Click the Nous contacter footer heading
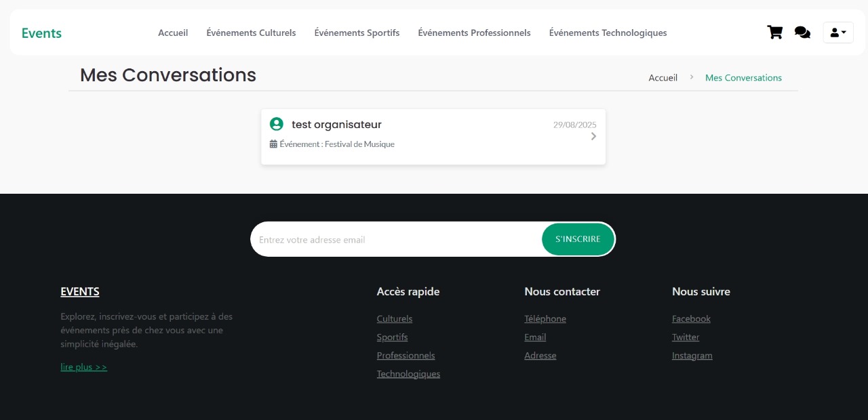The height and width of the screenshot is (420, 868). click(562, 291)
